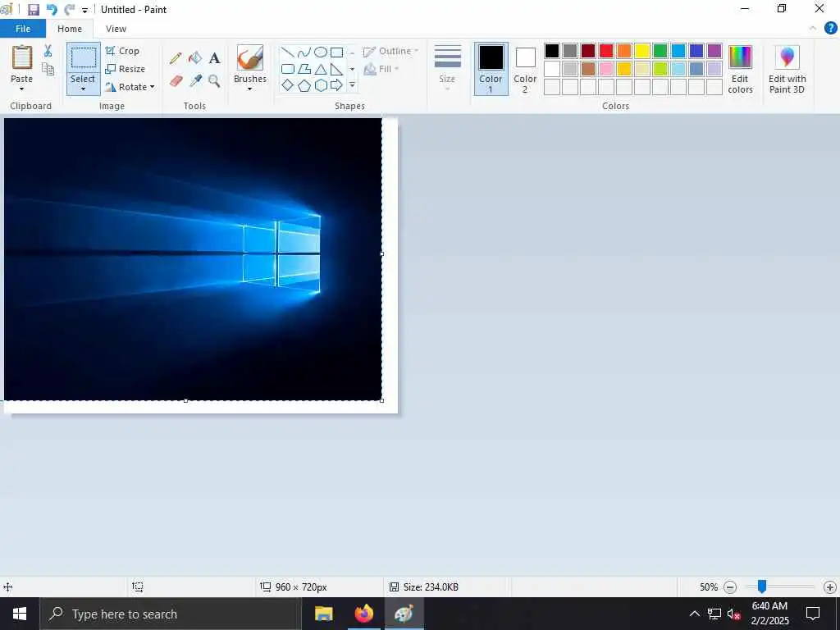Select the Text tool
Screen dimensions: 840x630
[x=214, y=58]
